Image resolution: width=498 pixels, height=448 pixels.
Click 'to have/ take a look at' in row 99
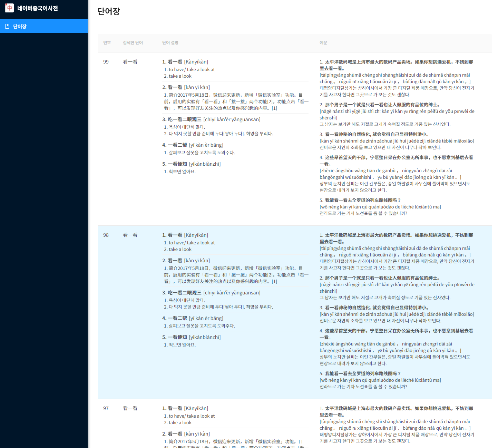(189, 69)
